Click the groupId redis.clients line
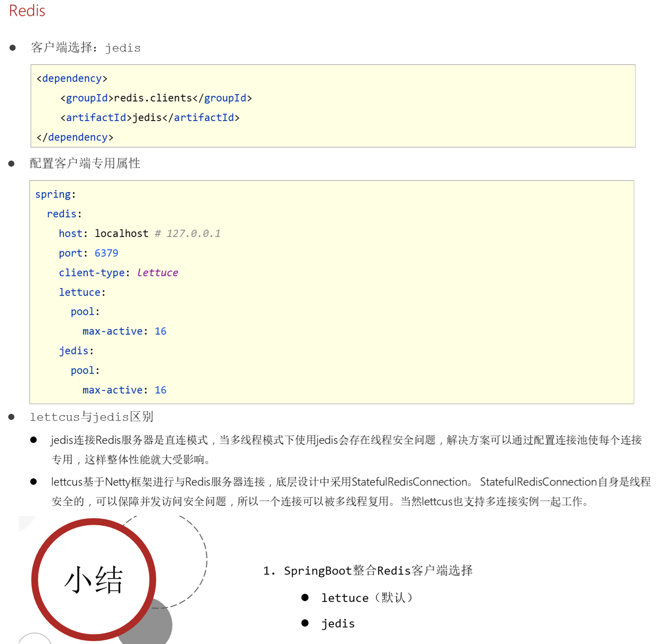Viewport: 656px width, 644px height. tap(156, 98)
